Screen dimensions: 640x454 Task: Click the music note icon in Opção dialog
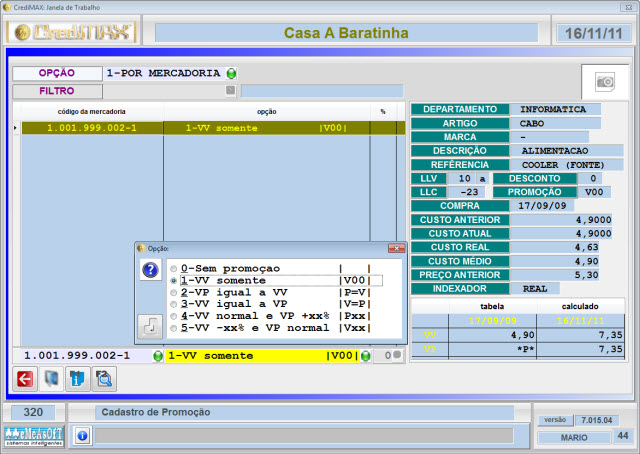[x=150, y=325]
